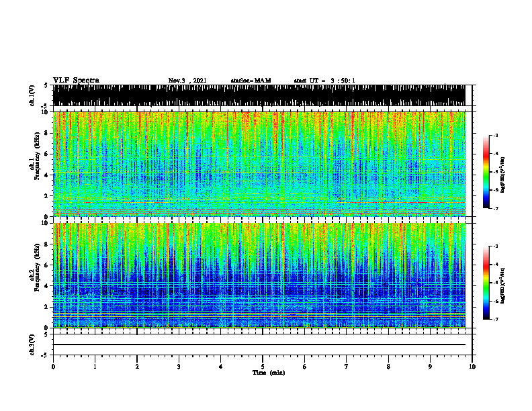
Task: Click time axis tick label "8" at bottom
Action: coord(388,367)
